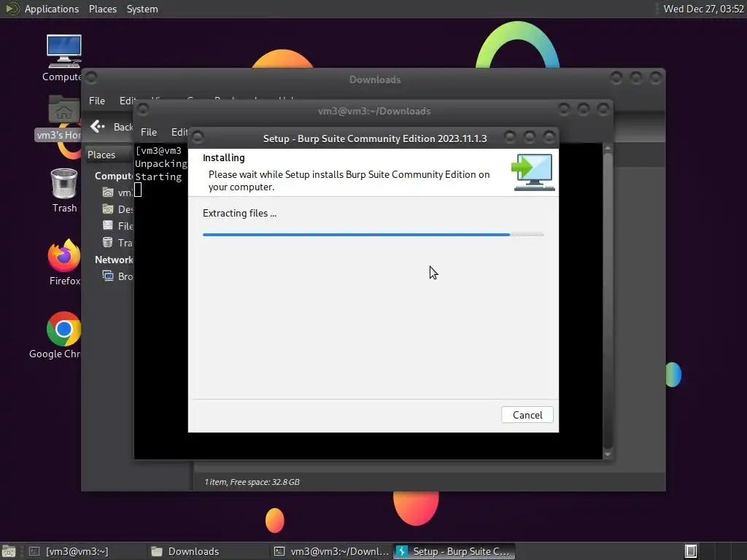Open the File menu in the Downloads window
The image size is (747, 560).
point(97,101)
